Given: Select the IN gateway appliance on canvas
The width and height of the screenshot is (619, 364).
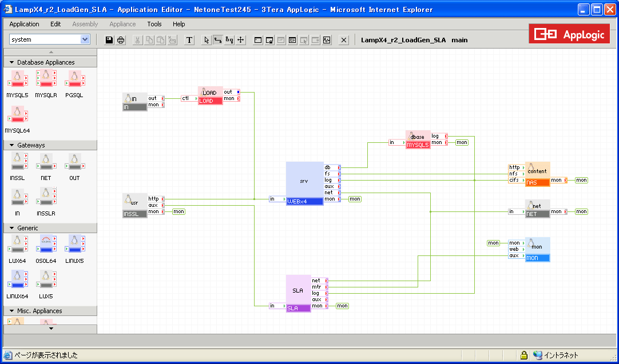Looking at the screenshot, I should pyautogui.click(x=135, y=102).
